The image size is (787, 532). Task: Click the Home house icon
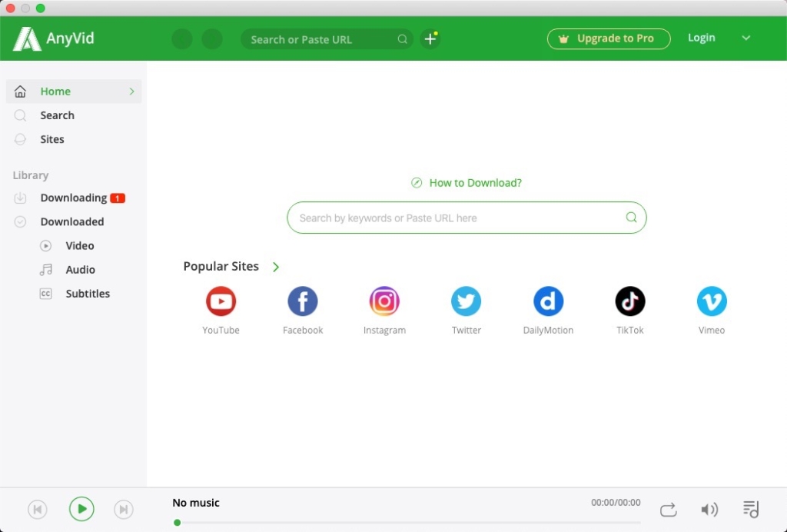click(x=20, y=91)
